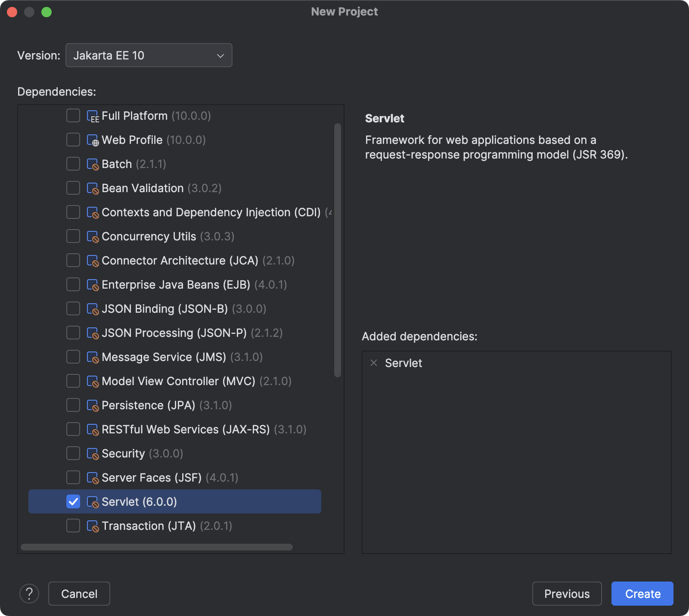This screenshot has width=689, height=616.
Task: Click the Batch library icon
Action: click(x=93, y=164)
